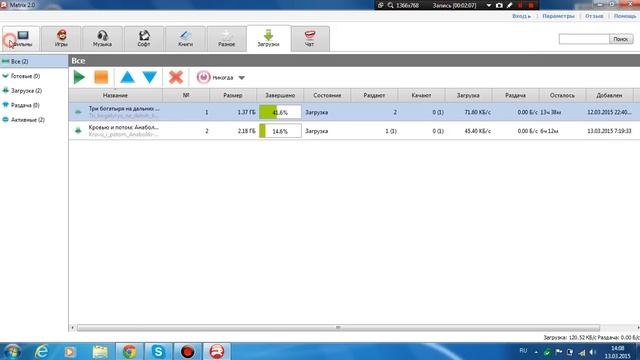Viewport: 640px width, 360px height.
Task: Select the Кровью и потом download row
Action: (x=354, y=131)
